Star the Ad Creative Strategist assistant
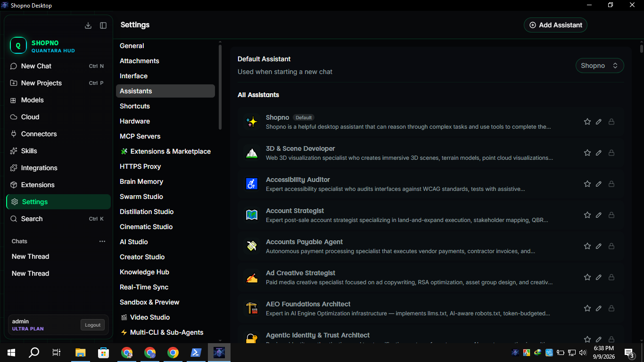Screen dimensions: 644x362 click(x=587, y=277)
